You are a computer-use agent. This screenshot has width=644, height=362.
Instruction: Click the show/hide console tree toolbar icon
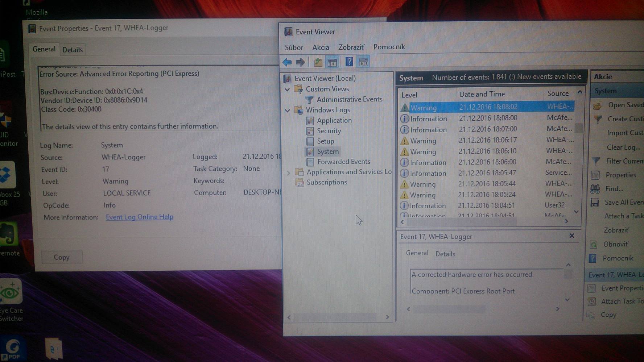(332, 62)
